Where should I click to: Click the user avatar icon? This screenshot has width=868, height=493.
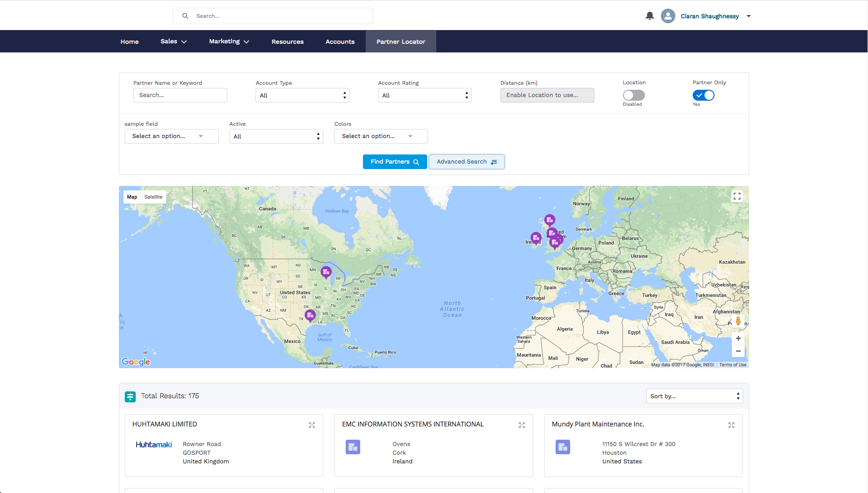[668, 16]
